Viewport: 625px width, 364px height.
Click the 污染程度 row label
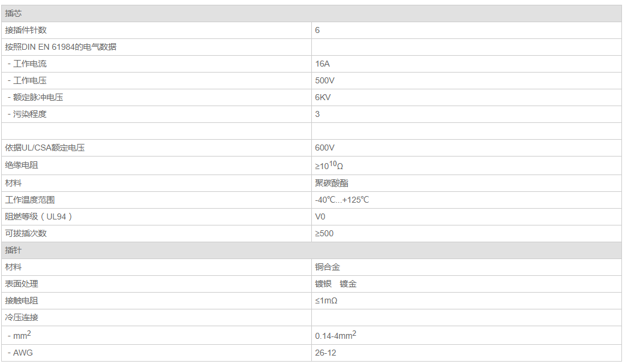(29, 114)
